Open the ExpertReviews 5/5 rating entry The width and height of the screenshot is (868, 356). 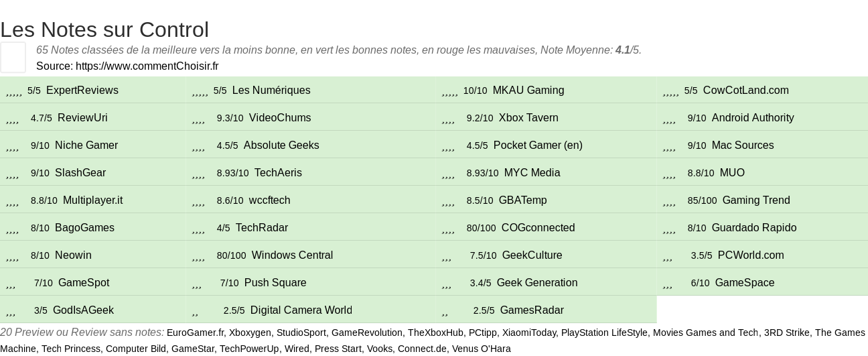tap(92, 90)
